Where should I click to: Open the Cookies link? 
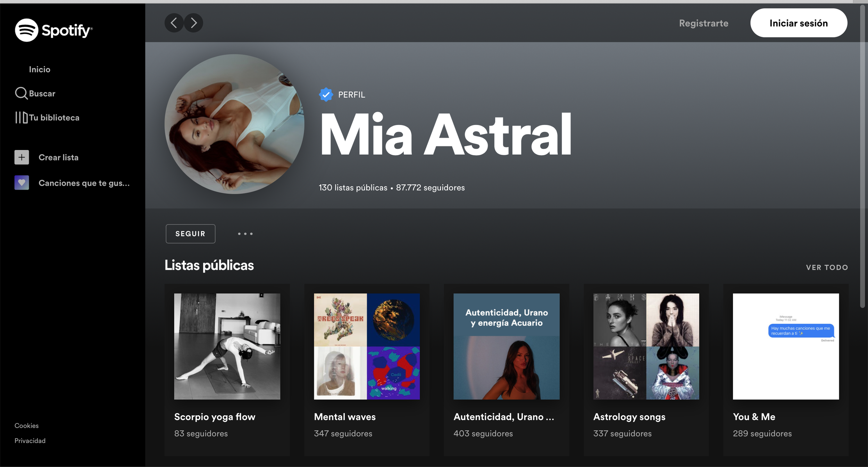(x=26, y=425)
